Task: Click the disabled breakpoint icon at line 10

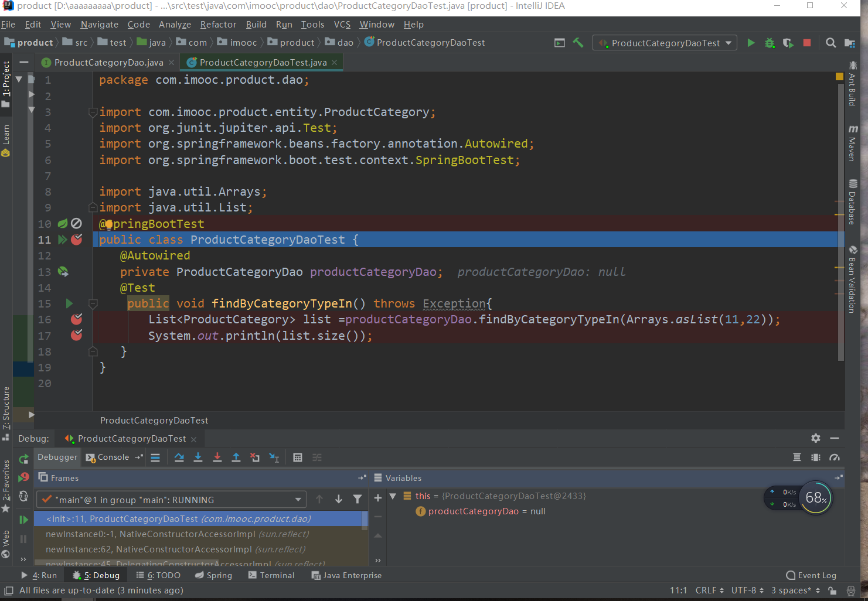Action: tap(76, 223)
